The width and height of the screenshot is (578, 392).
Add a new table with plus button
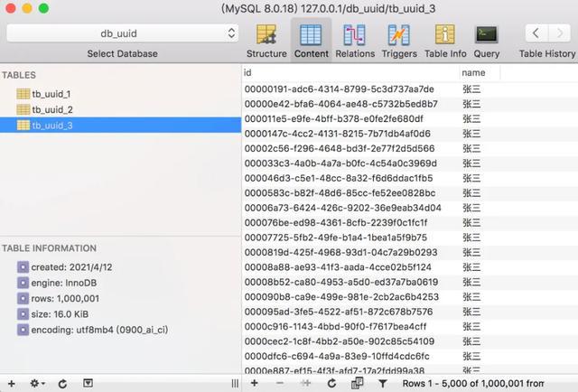(x=11, y=383)
